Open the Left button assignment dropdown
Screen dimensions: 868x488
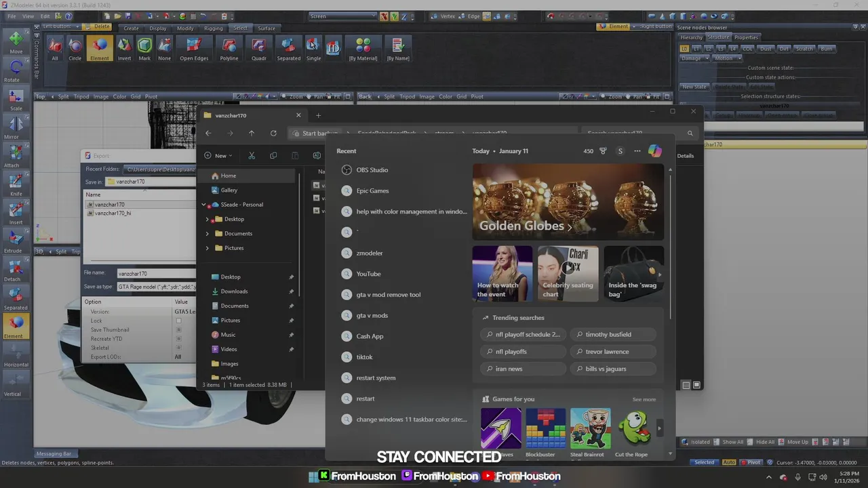point(78,26)
